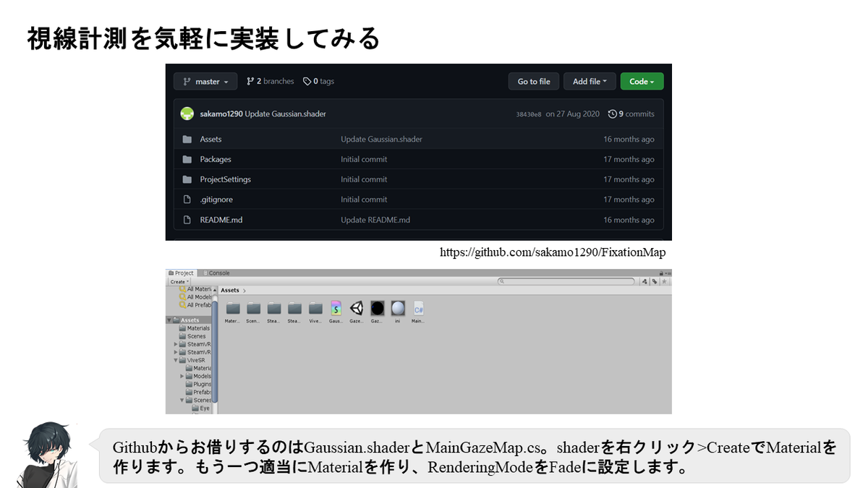Open the first Stea... folder in Assets grid
The width and height of the screenshot is (868, 488).
(274, 308)
